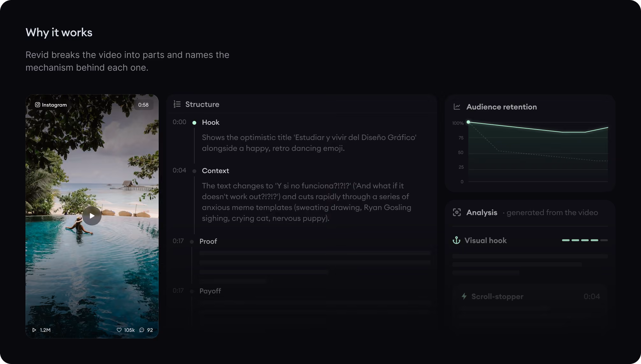
Task: Click the retention curve start point
Action: coord(468,122)
